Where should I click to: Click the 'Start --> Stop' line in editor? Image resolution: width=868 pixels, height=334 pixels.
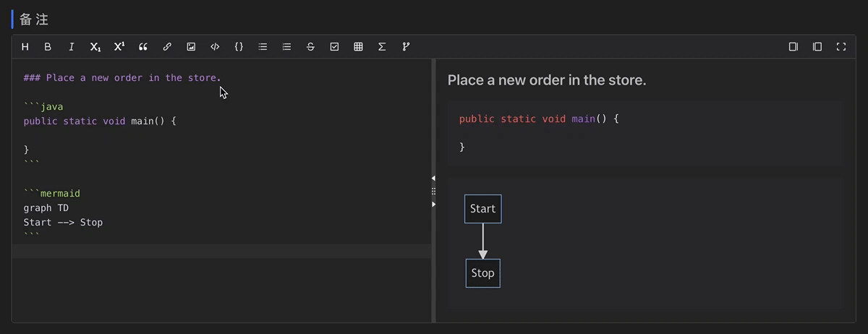(x=63, y=222)
